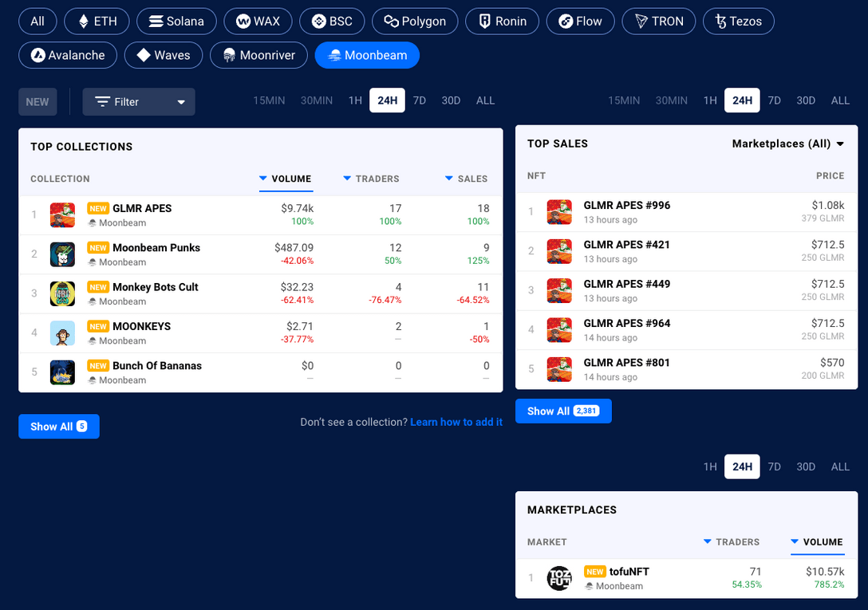Toggle the NEW collections filter

[37, 102]
